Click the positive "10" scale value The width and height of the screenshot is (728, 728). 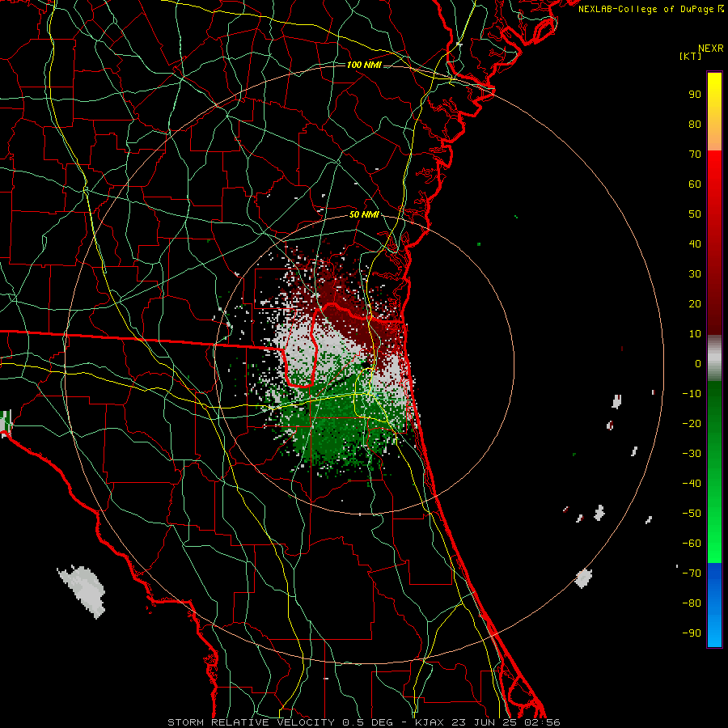pyautogui.click(x=695, y=334)
